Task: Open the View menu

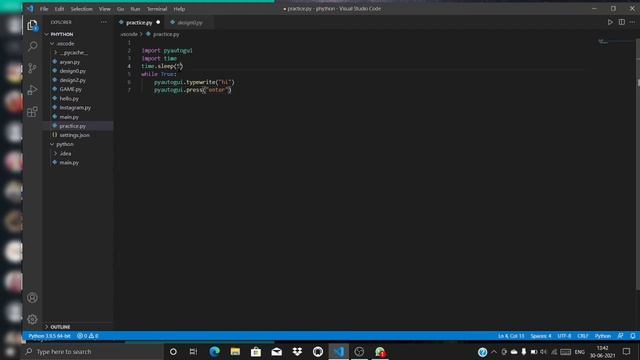Action: (104, 9)
